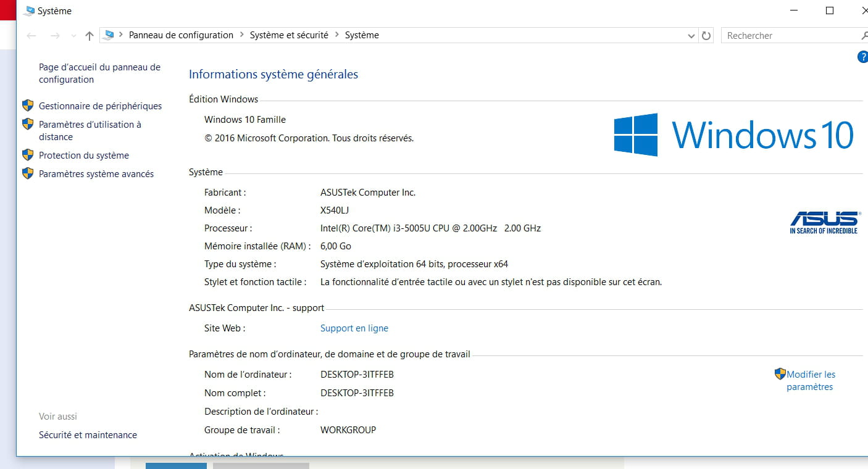The height and width of the screenshot is (469, 868).
Task: Select installed RAM value 6,00 Go
Action: click(x=336, y=246)
